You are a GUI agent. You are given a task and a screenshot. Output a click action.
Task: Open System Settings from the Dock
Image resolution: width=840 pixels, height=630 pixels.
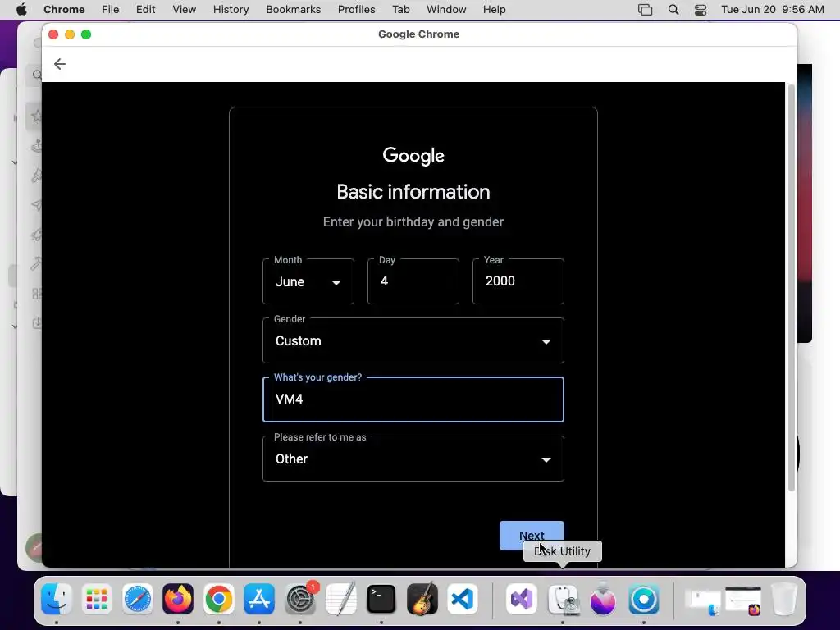300,599
